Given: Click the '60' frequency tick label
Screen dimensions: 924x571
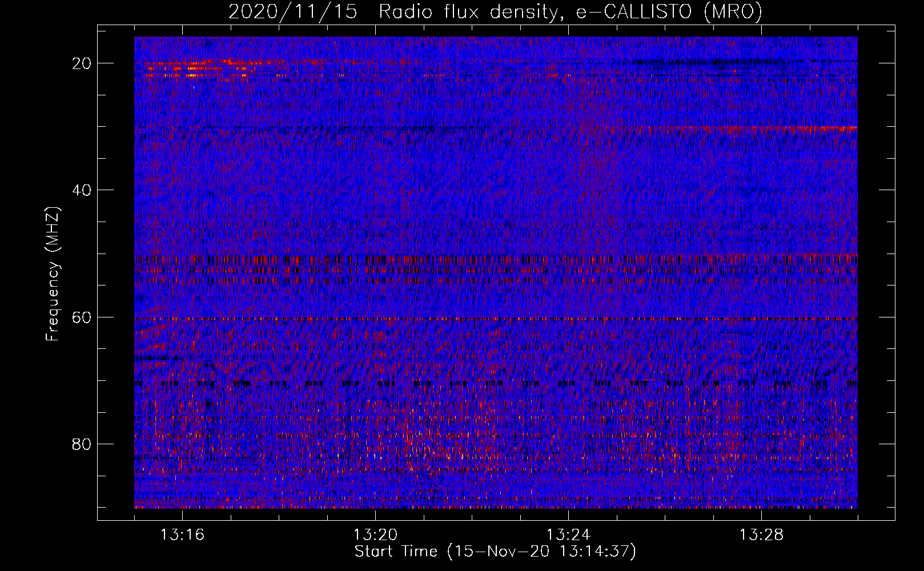Looking at the screenshot, I should pos(82,317).
